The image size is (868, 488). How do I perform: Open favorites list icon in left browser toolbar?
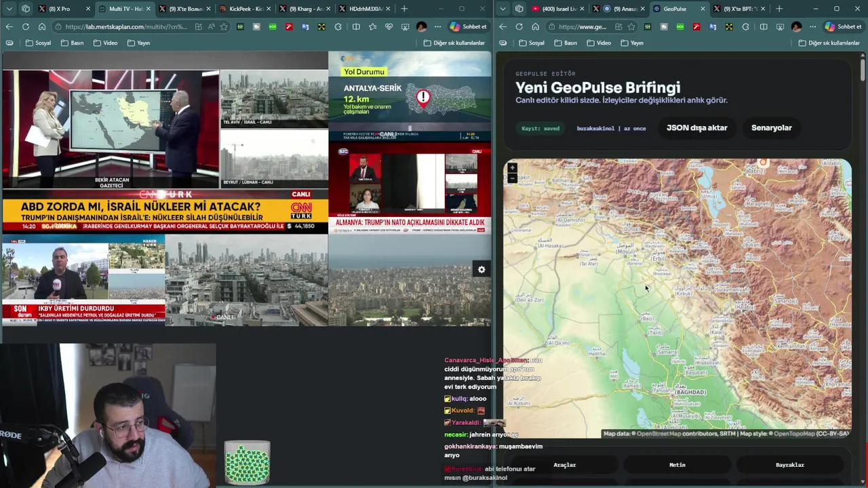(372, 26)
